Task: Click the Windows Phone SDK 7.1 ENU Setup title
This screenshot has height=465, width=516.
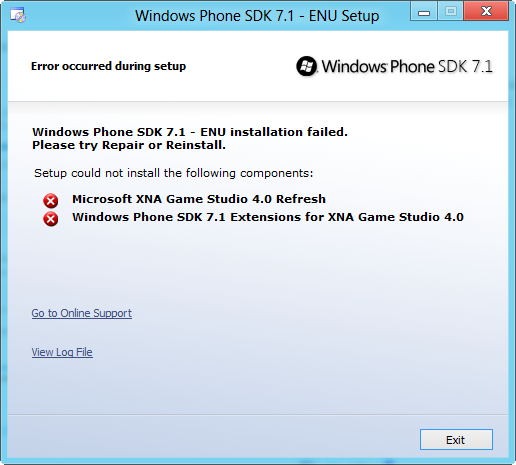Action: click(x=257, y=16)
